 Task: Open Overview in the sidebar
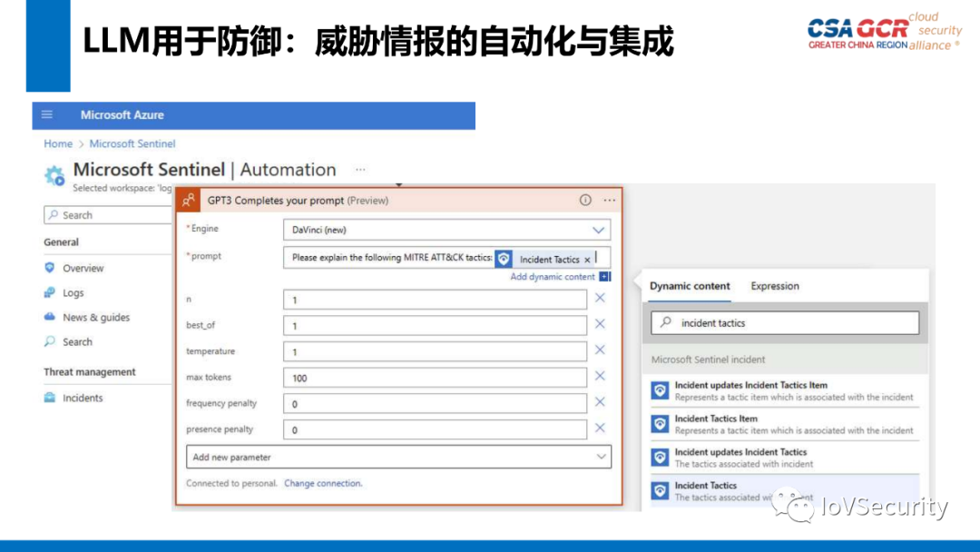(83, 268)
